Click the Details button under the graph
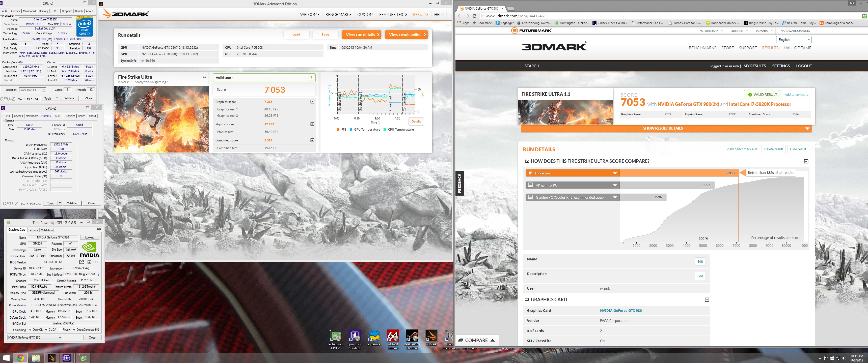 [416, 122]
